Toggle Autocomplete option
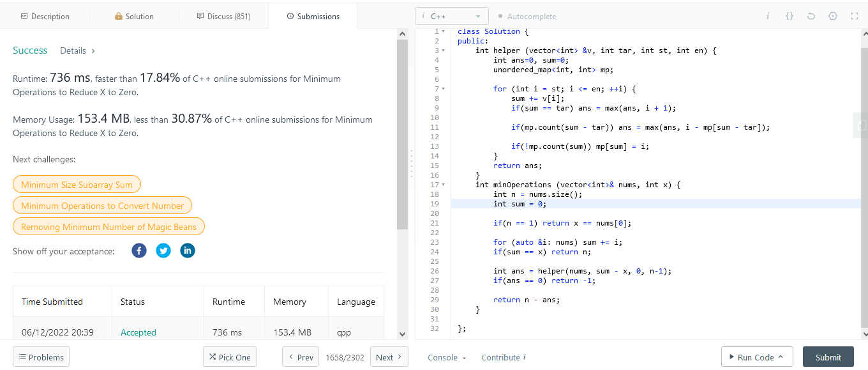This screenshot has height=370, width=868. [527, 16]
